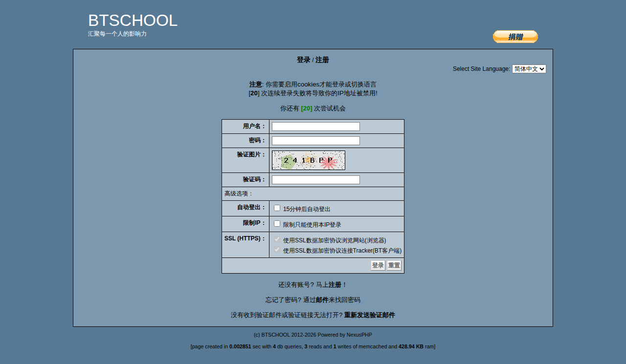Open the 邮件 password recovery link

[322, 300]
